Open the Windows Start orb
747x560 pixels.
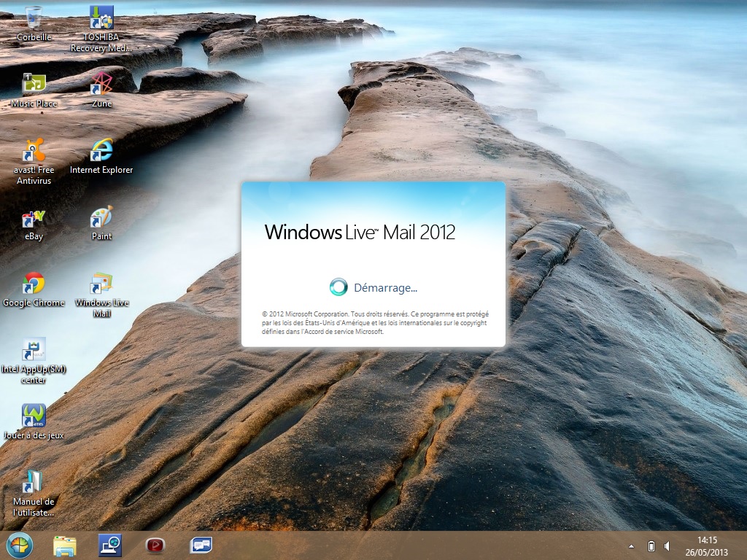tap(20, 545)
